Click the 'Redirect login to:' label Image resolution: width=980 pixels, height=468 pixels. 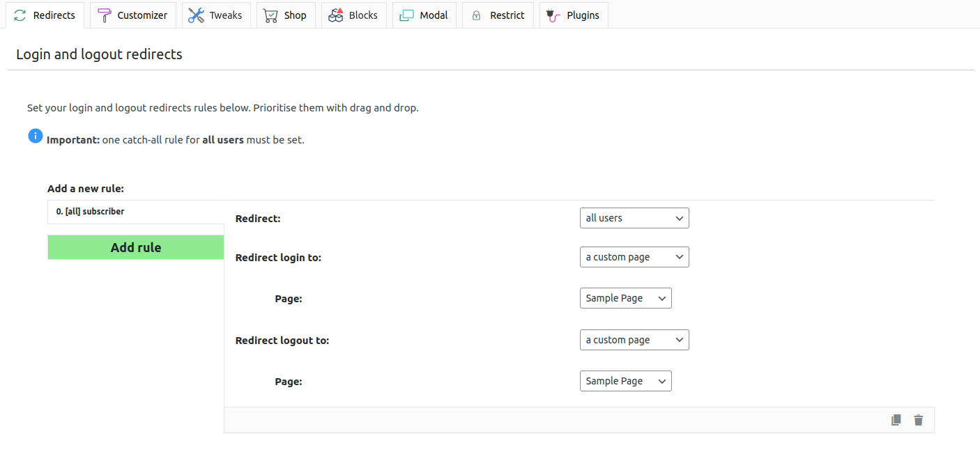[x=278, y=258]
